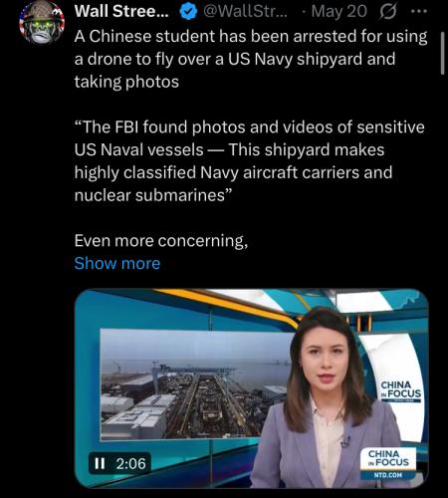Screen dimensions: 448x498
Task: Visit the @WallStr... handle link
Action: coord(245,12)
